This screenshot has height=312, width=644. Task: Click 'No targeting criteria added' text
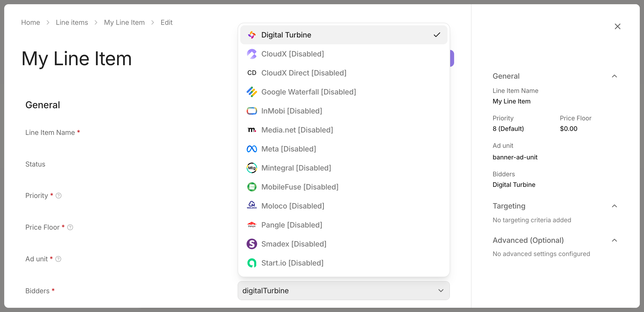coord(532,220)
